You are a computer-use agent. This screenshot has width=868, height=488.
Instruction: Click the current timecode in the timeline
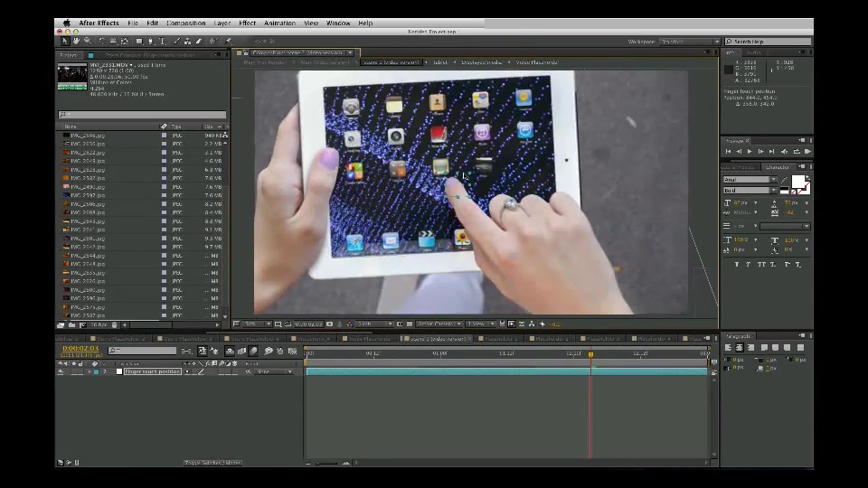pyautogui.click(x=80, y=349)
